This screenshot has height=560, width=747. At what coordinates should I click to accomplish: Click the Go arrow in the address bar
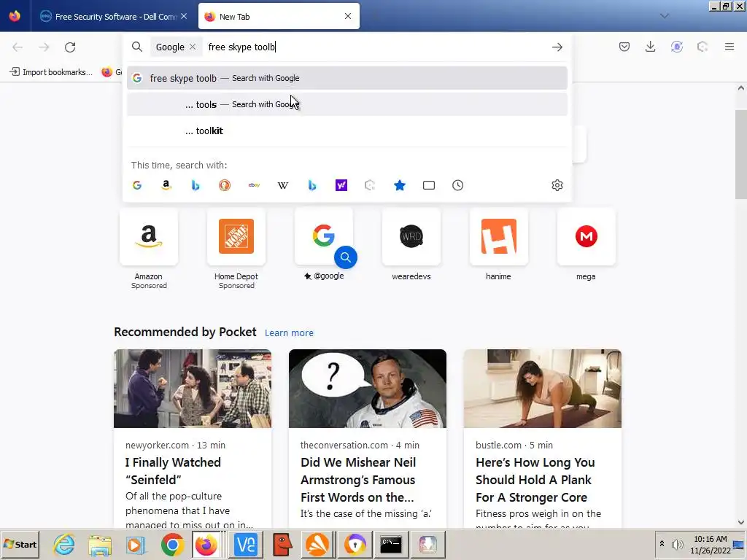click(557, 47)
